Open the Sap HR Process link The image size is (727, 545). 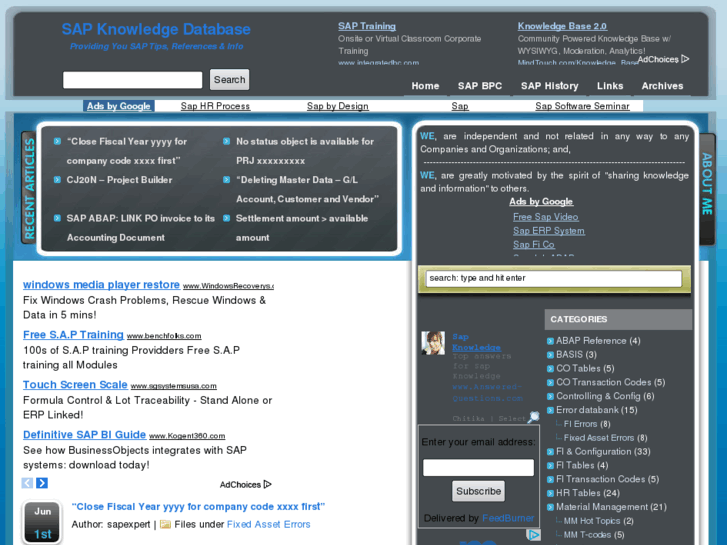(x=215, y=106)
